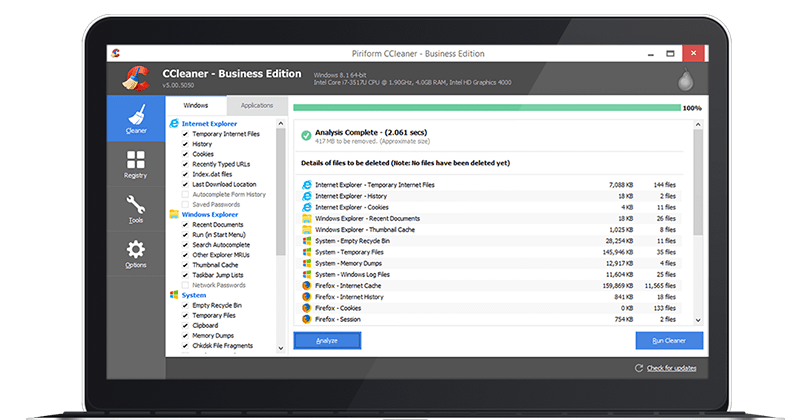Click the green analysis progress bar

point(485,106)
